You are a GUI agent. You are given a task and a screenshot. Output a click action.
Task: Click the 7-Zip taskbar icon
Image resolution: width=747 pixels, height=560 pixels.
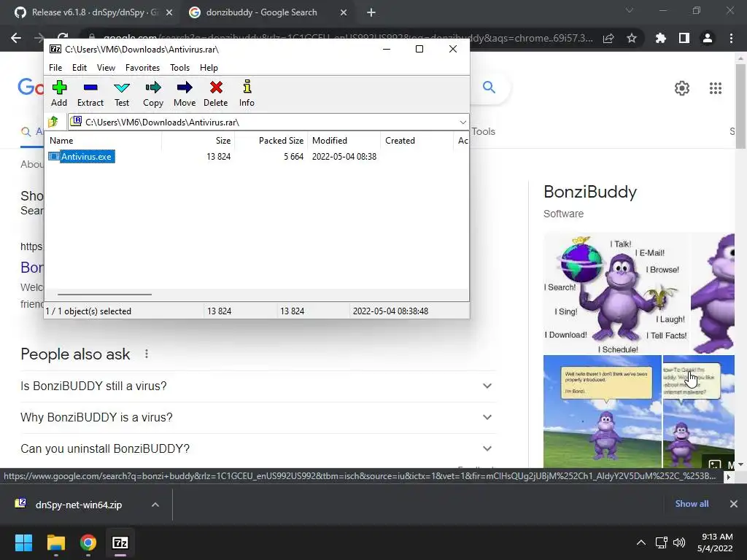point(120,542)
